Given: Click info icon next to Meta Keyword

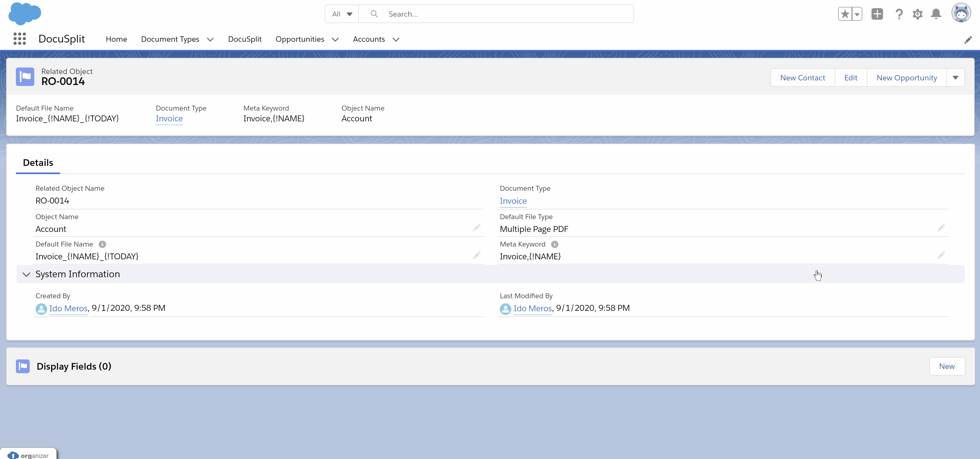Looking at the screenshot, I should (555, 244).
